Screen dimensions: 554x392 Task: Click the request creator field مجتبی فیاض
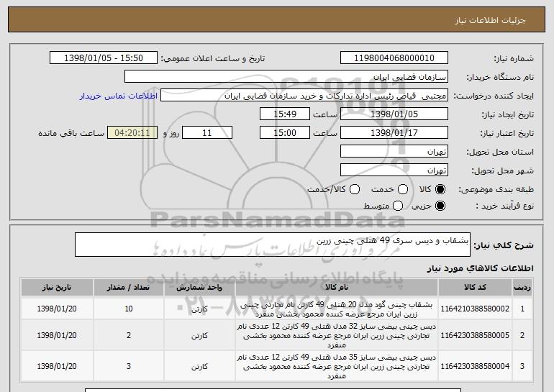point(304,95)
